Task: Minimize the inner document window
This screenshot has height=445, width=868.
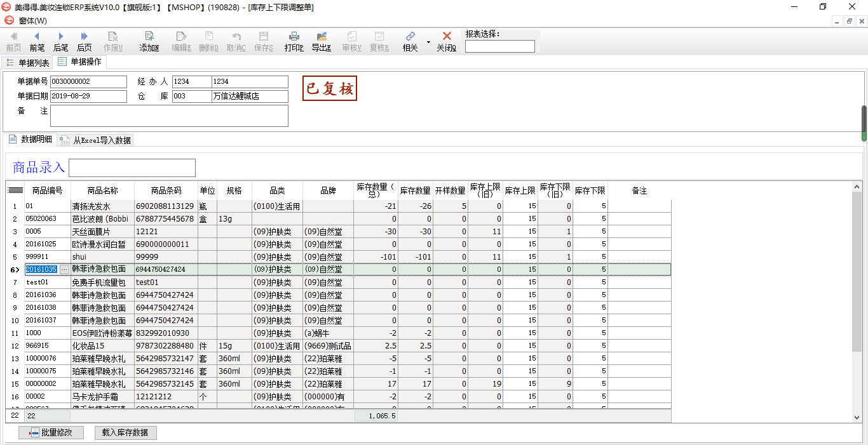Action: (x=837, y=21)
